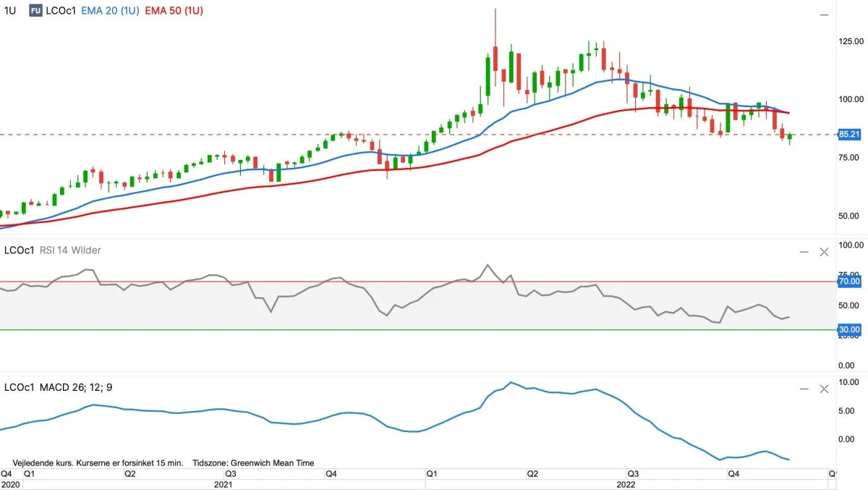Minimize the MACD indicator panel

[804, 389]
